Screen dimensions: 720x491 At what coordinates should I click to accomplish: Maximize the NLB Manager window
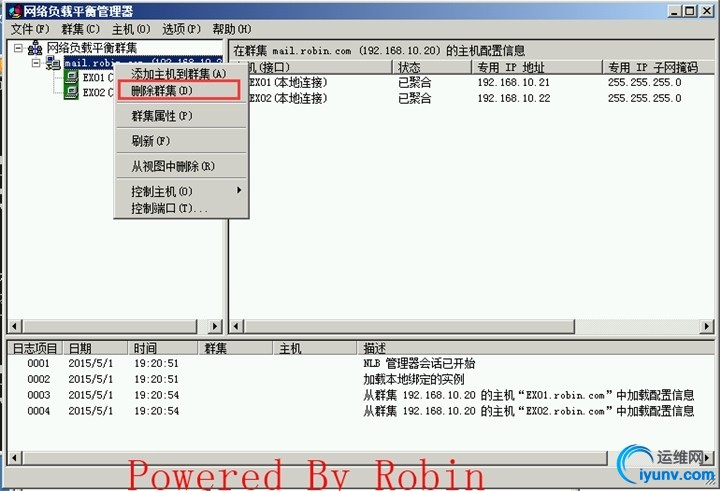tap(690, 11)
